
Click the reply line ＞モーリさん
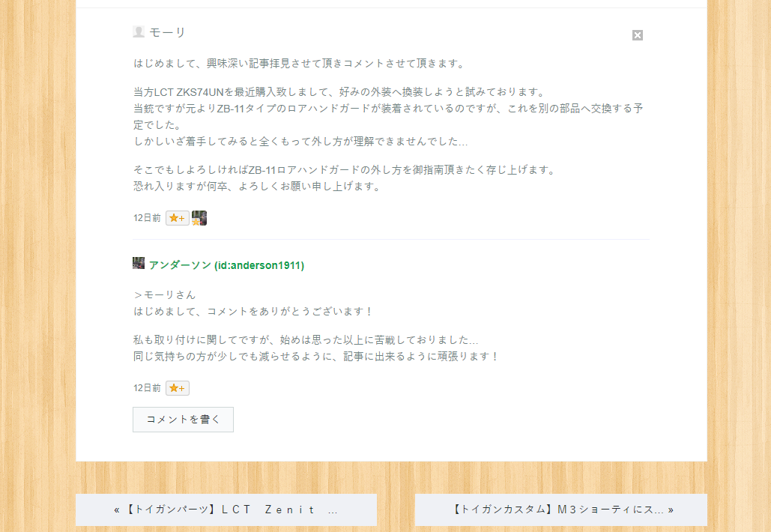165,295
